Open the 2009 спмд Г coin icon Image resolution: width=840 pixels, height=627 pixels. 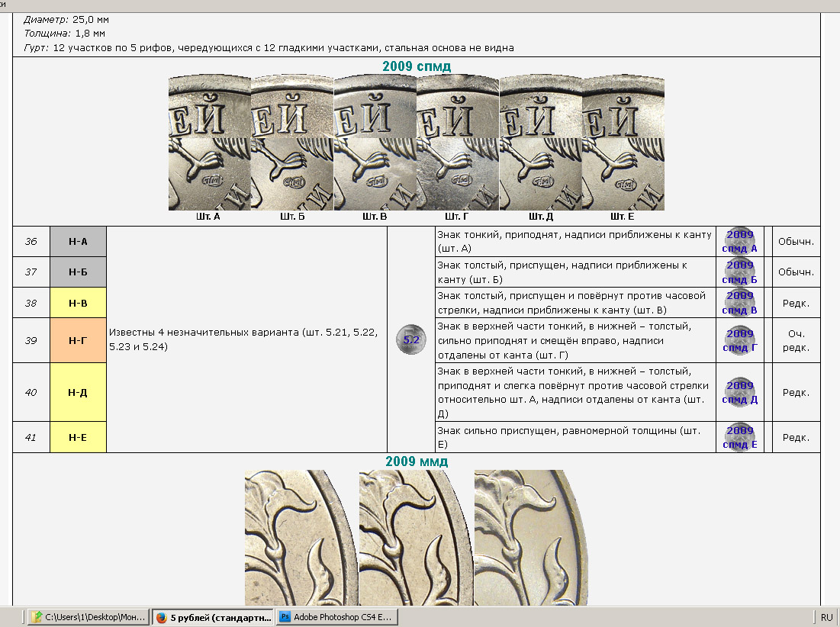point(739,340)
